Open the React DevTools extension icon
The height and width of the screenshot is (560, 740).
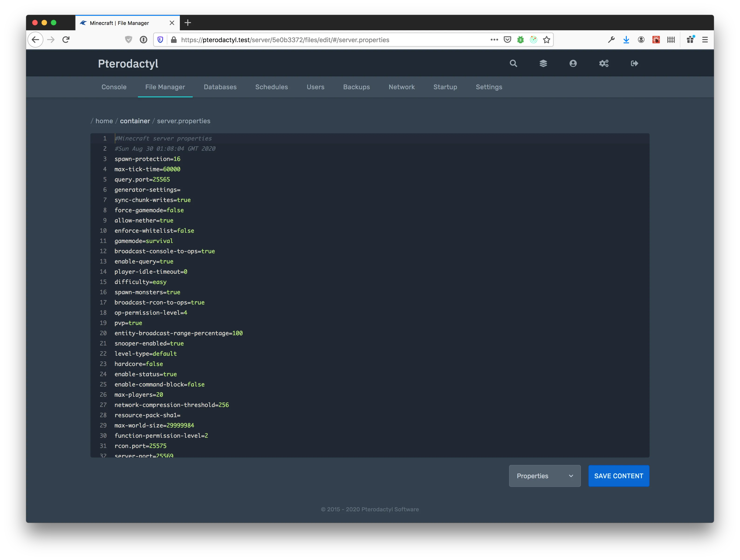655,39
